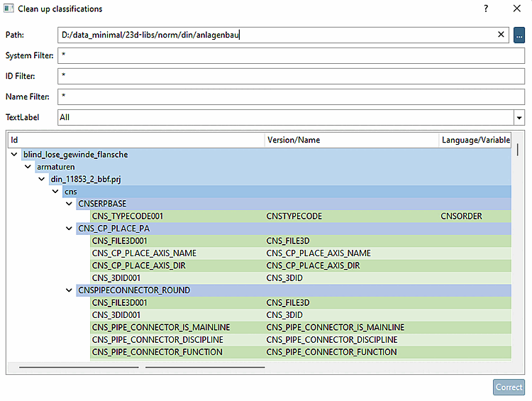The height and width of the screenshot is (401, 532).
Task: Collapse the CNSPIPECONNECTOR_ROUND node
Action: click(70, 290)
